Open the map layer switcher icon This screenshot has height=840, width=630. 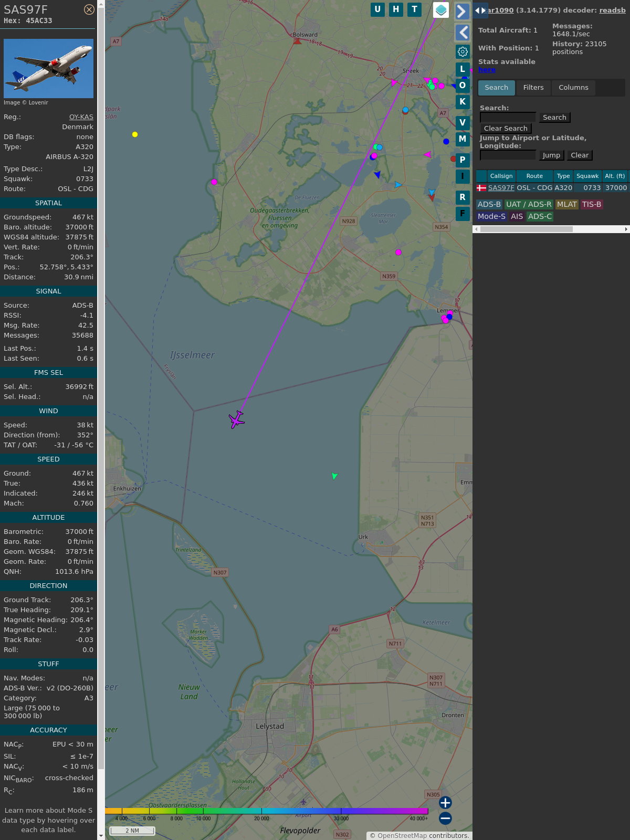pyautogui.click(x=441, y=10)
